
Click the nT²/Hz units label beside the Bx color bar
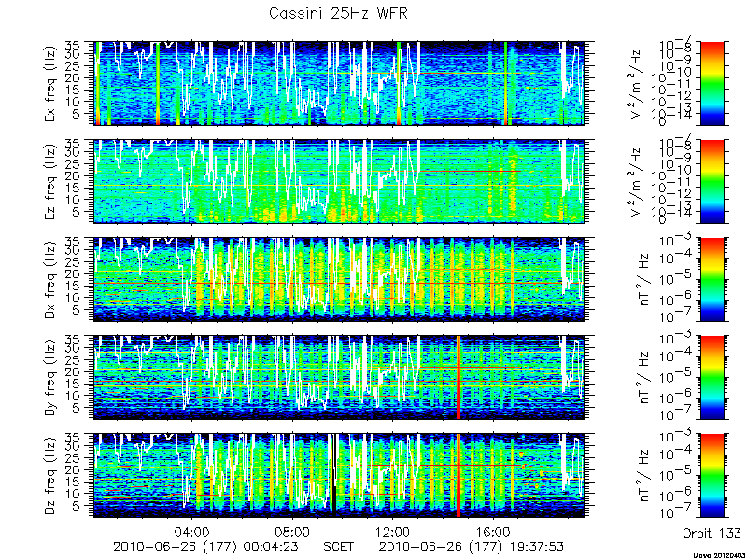coord(641,279)
